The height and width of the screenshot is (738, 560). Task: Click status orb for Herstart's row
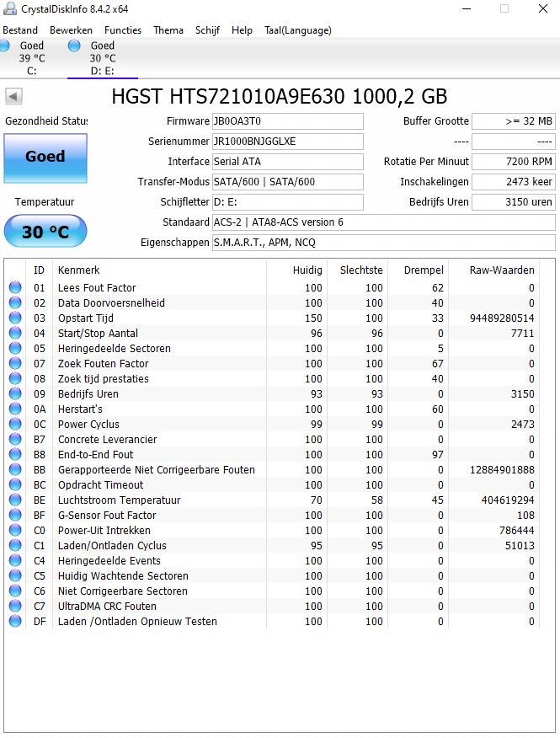[15, 409]
